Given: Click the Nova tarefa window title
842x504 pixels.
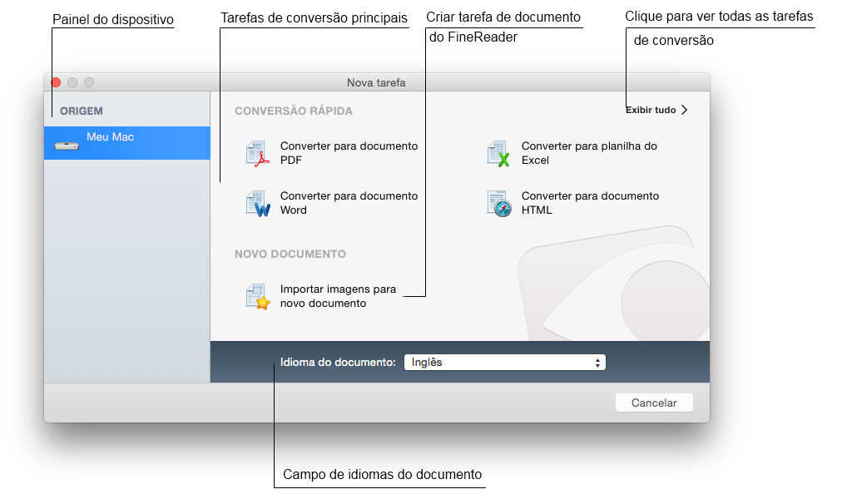Looking at the screenshot, I should (x=376, y=82).
